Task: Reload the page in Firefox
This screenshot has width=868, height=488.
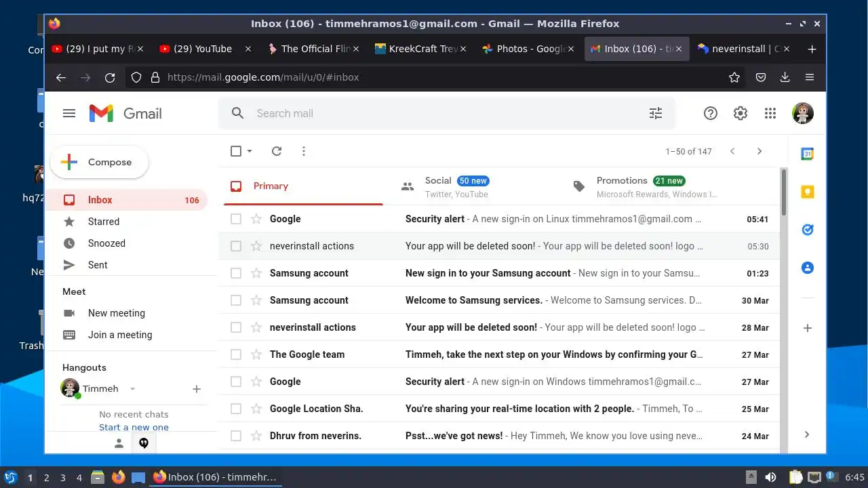Action: click(x=110, y=77)
